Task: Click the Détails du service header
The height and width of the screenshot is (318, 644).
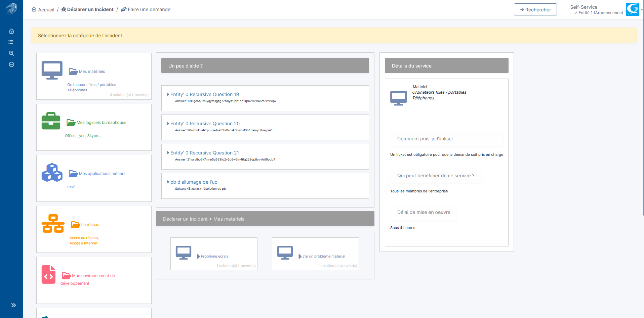Action: (x=447, y=65)
